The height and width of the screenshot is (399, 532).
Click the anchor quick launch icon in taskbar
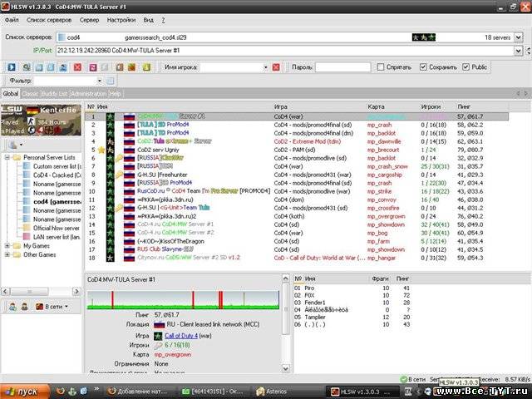[x=72, y=392]
